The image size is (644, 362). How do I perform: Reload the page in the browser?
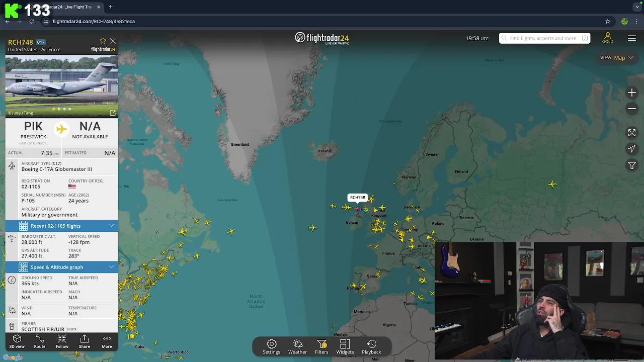click(x=31, y=21)
